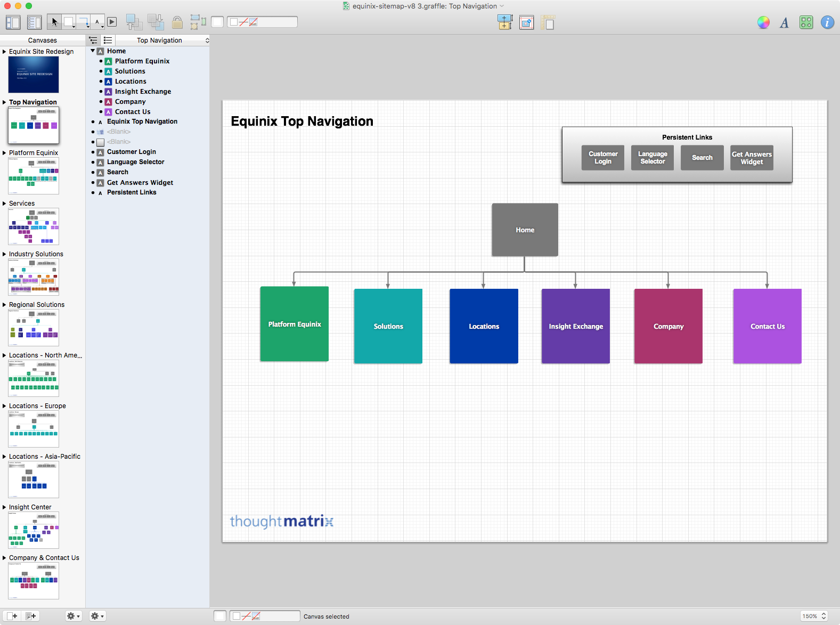Click toolbar fill-stroke-image style well
Viewport: 840px width, 625px height.
pyautogui.click(x=262, y=22)
